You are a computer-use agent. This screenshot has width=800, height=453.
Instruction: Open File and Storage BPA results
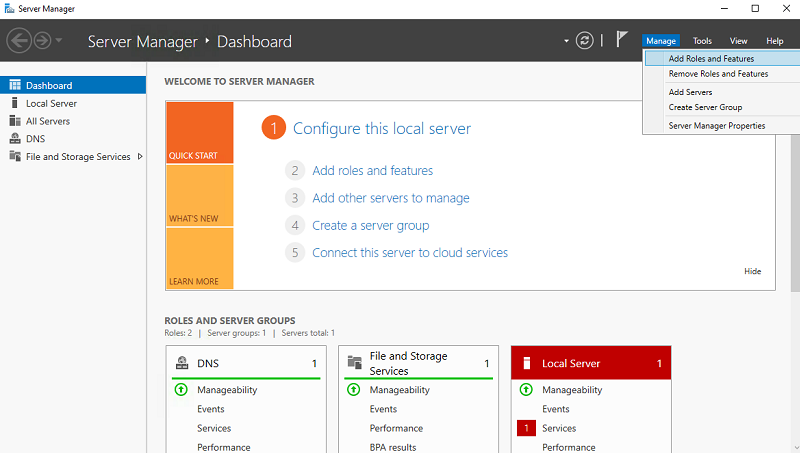[x=393, y=447]
